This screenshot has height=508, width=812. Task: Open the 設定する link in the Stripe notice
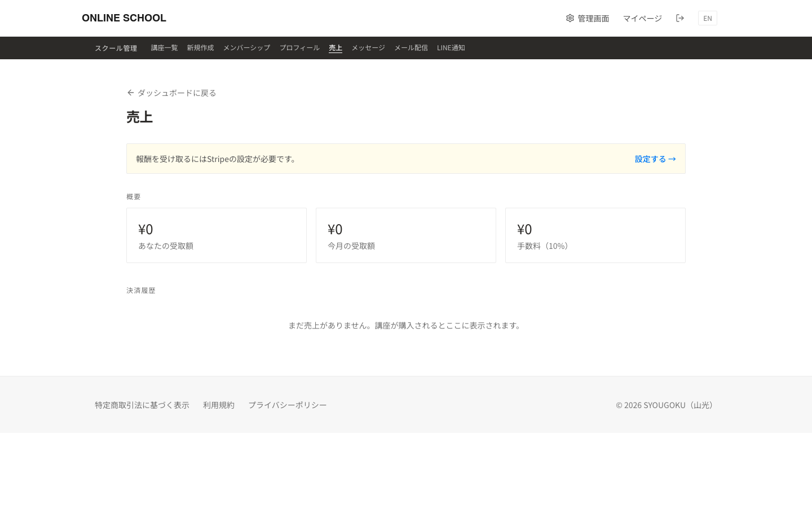(651, 159)
